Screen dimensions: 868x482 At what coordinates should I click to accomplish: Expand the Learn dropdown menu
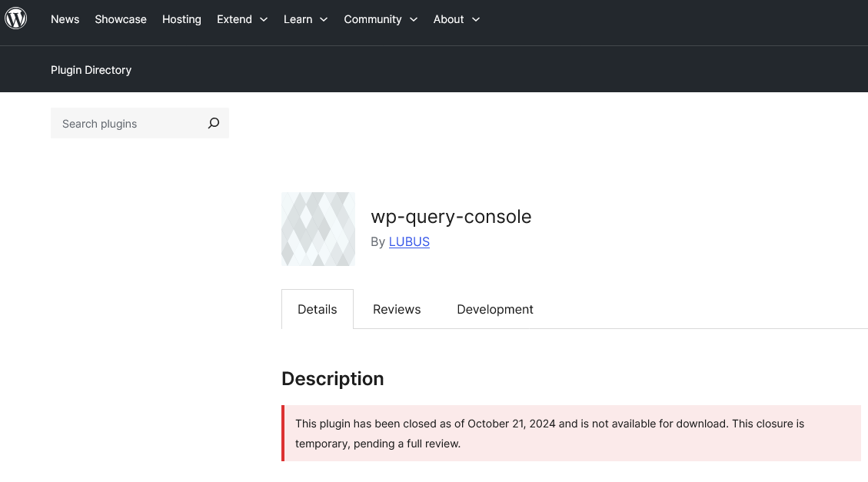coord(305,19)
